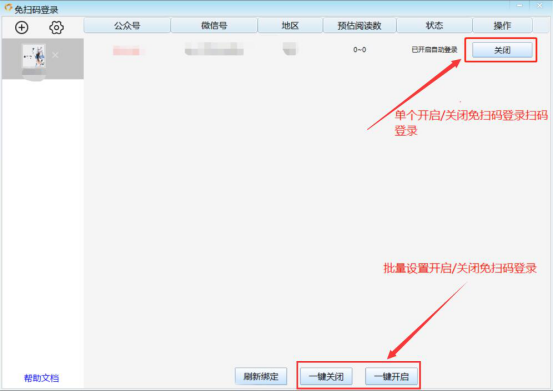Viewport: 553px width, 391px height.
Task: Click the 关闭 button in the account row
Action: [502, 50]
